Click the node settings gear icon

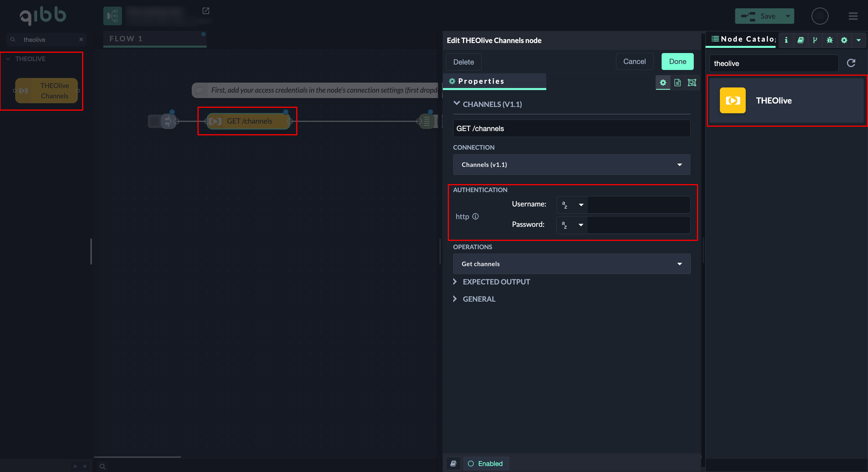(x=662, y=83)
